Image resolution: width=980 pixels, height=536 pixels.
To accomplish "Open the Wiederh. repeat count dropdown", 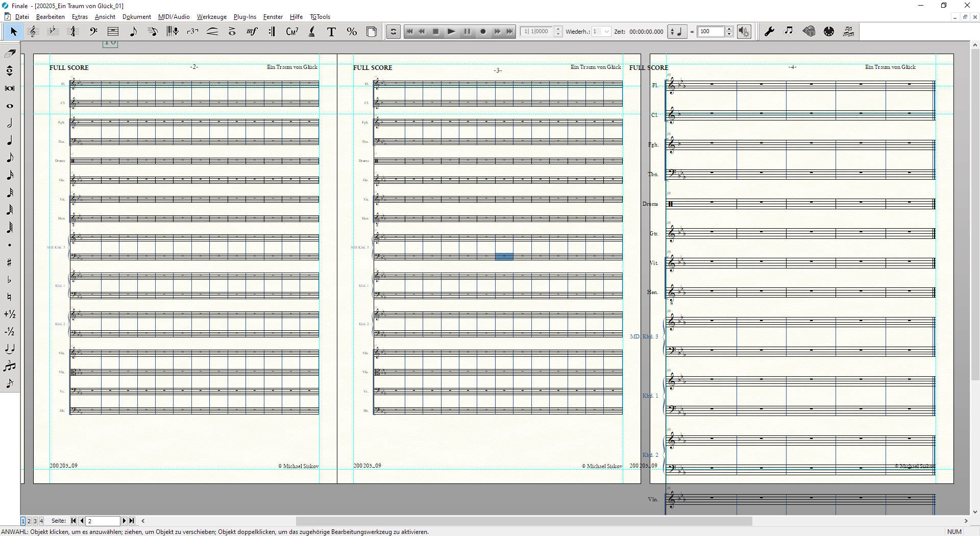I will pyautogui.click(x=606, y=32).
